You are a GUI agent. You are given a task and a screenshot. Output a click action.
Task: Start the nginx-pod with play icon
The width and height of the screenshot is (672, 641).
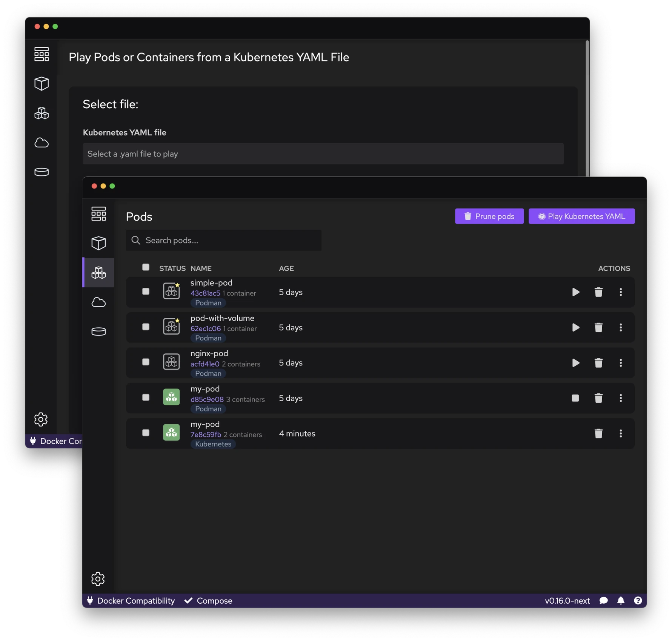(x=575, y=363)
